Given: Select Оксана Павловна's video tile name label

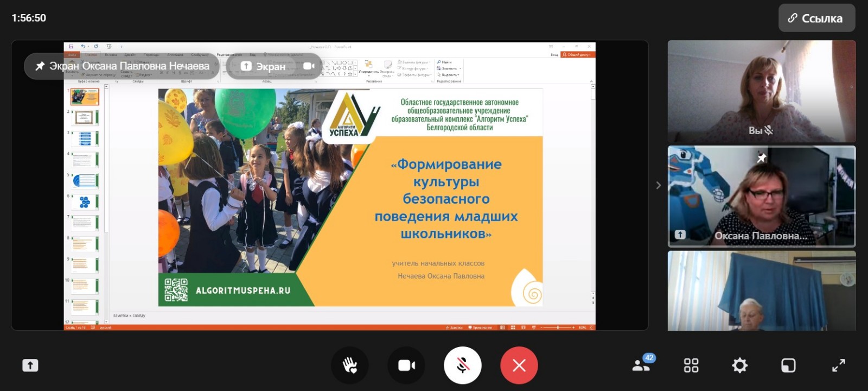Looking at the screenshot, I should click(761, 236).
